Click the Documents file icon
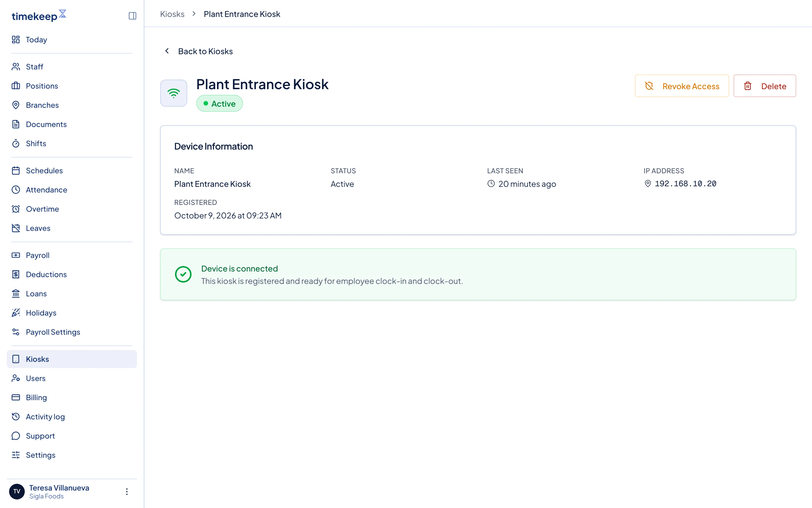 click(x=16, y=124)
